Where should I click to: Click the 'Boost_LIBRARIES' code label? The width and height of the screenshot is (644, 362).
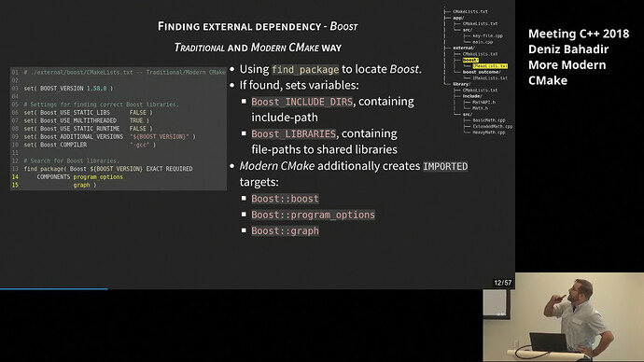click(x=294, y=133)
